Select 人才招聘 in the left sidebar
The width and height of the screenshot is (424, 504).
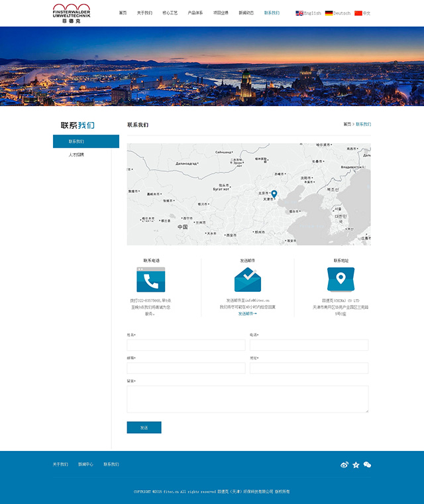pos(76,155)
